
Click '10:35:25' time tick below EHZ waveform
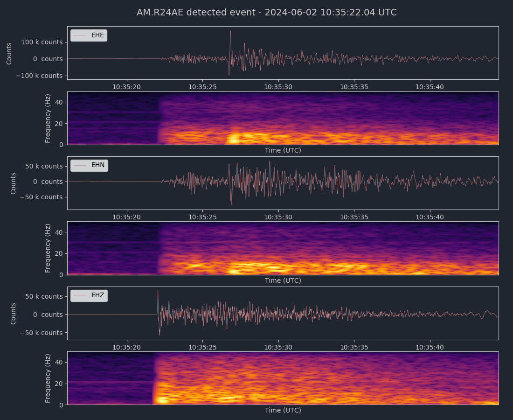click(x=202, y=347)
